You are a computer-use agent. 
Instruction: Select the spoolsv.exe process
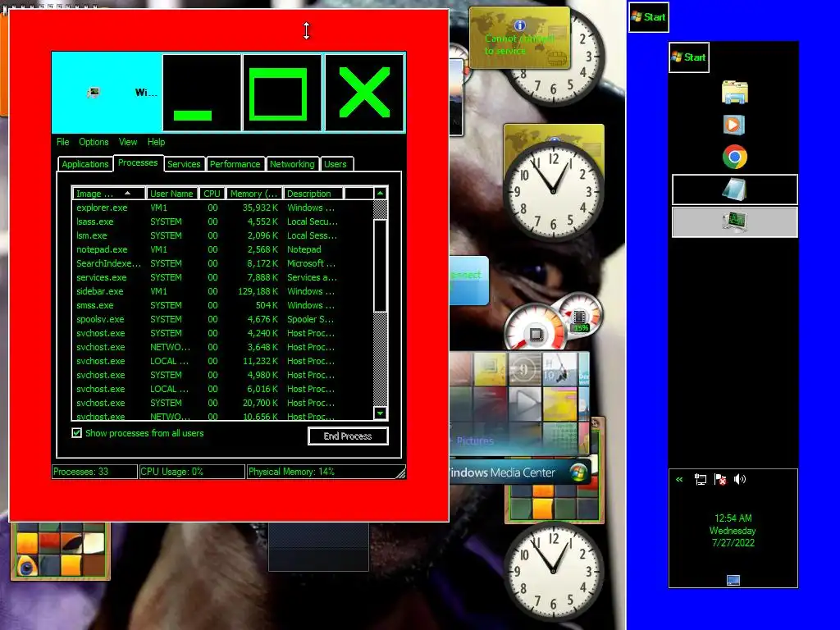(222, 319)
